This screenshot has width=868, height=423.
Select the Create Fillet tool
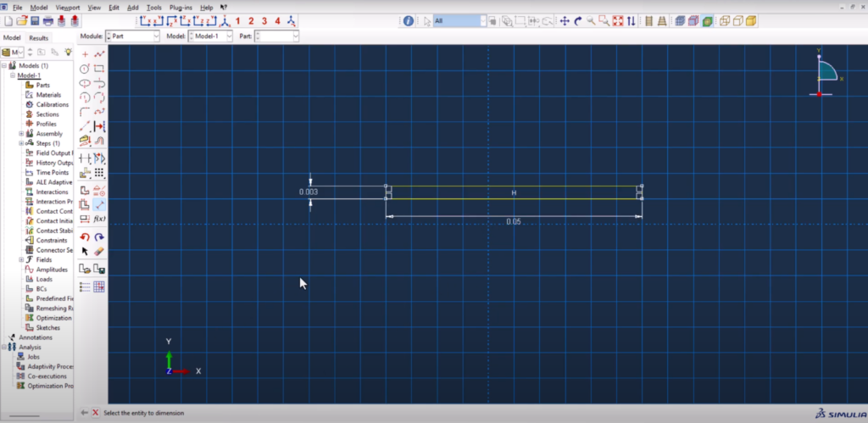85,112
